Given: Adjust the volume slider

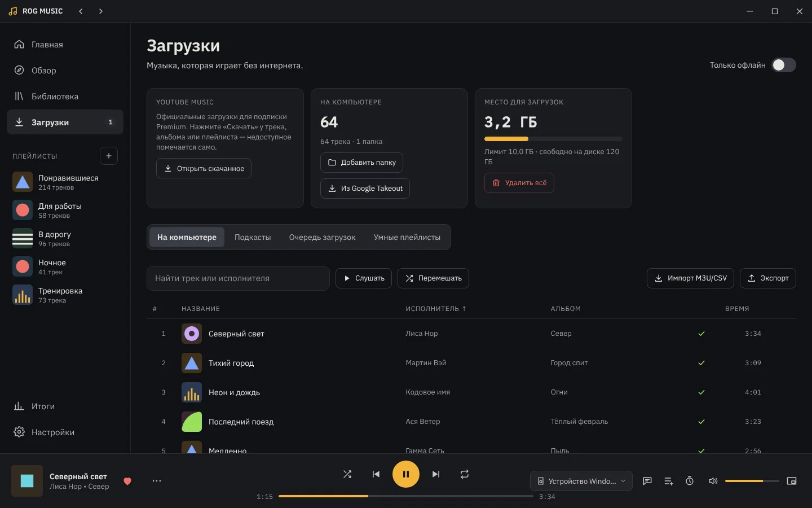Looking at the screenshot, I should [752, 481].
